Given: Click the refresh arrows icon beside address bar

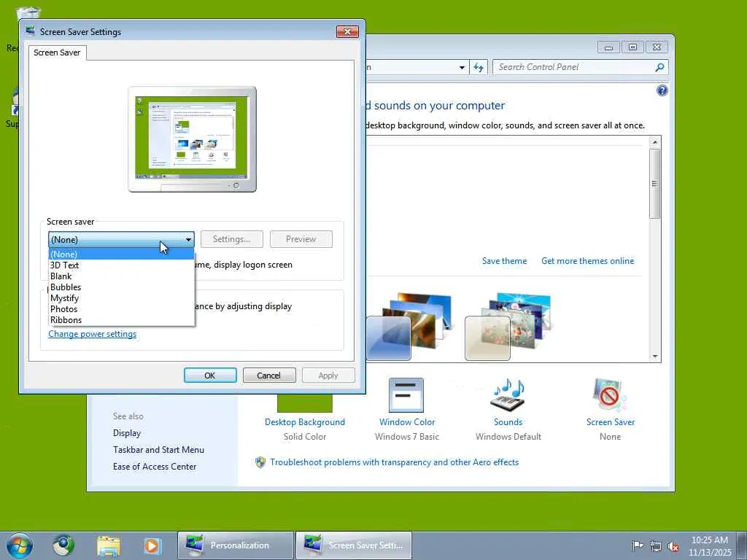Looking at the screenshot, I should pyautogui.click(x=479, y=67).
